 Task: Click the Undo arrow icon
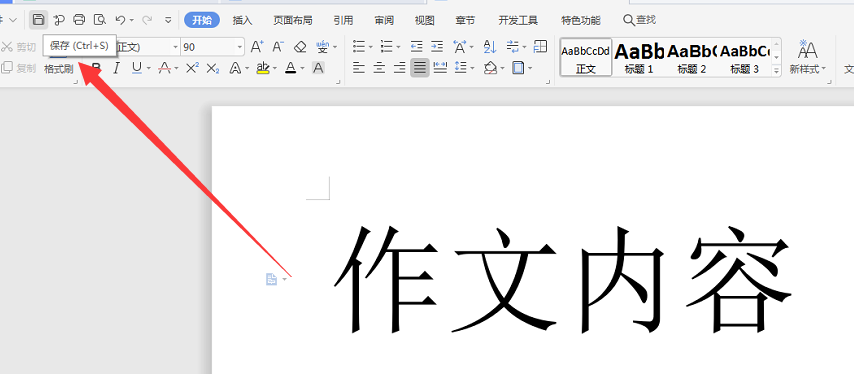120,20
